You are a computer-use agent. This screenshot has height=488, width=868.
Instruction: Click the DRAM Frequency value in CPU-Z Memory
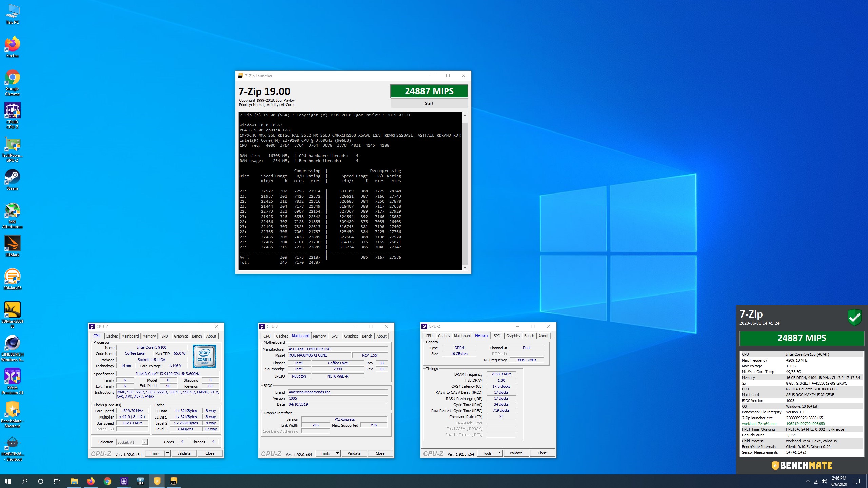click(x=501, y=374)
